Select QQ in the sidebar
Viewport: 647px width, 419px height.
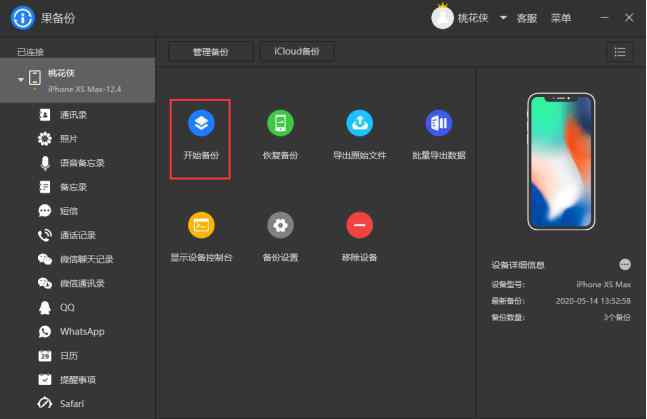tap(78, 308)
